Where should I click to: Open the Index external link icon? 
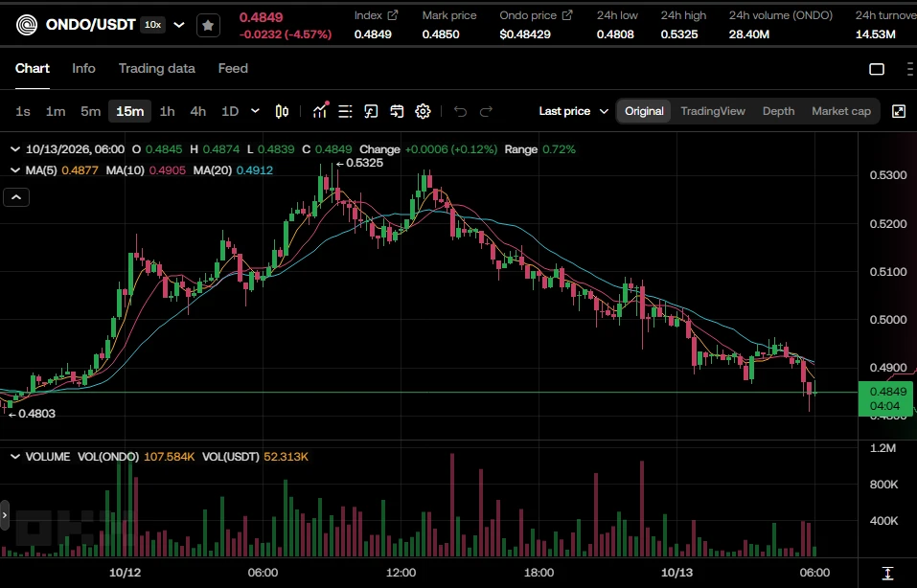[393, 15]
